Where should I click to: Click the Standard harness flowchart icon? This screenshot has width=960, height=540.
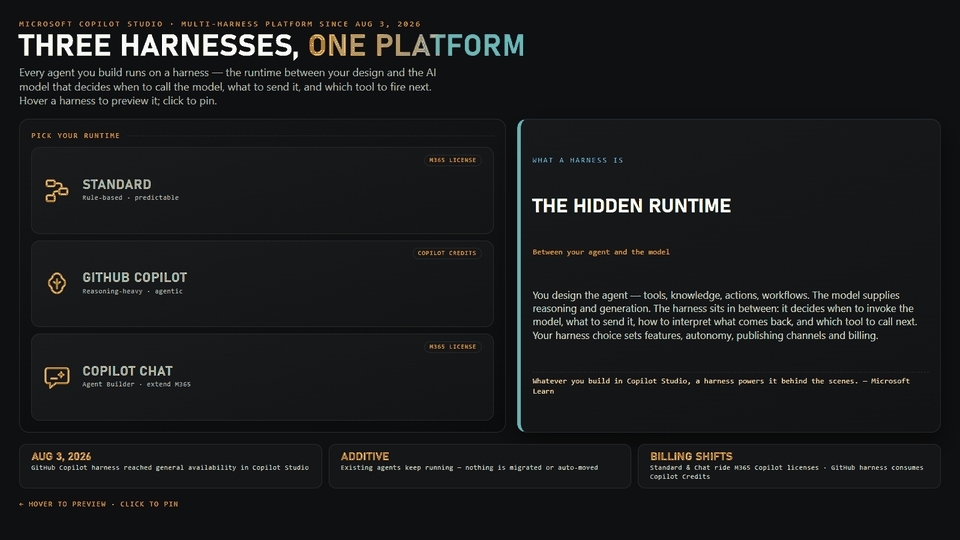click(x=56, y=190)
